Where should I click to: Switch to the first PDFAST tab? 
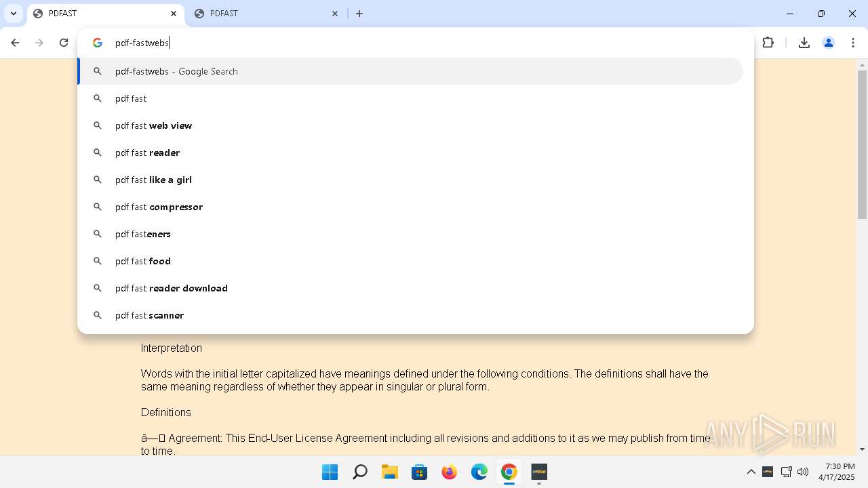[106, 14]
